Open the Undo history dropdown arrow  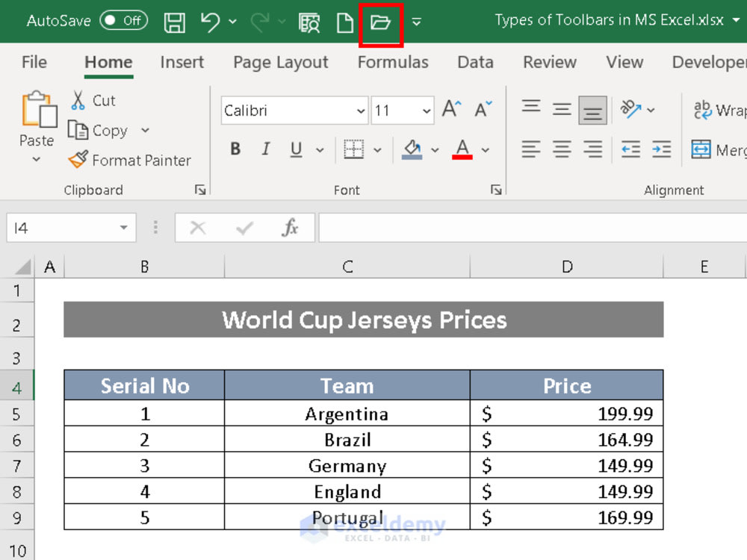point(232,22)
